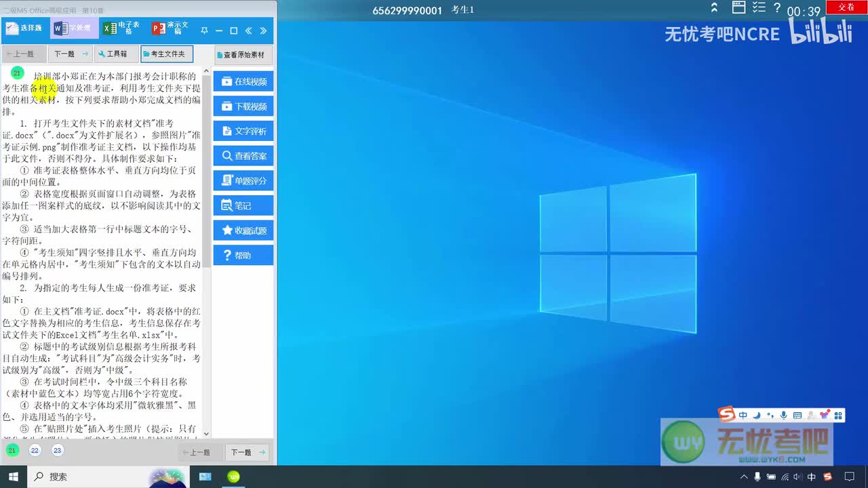Click the bottom 下一题 button
This screenshot has height=488, width=868.
coord(246,452)
